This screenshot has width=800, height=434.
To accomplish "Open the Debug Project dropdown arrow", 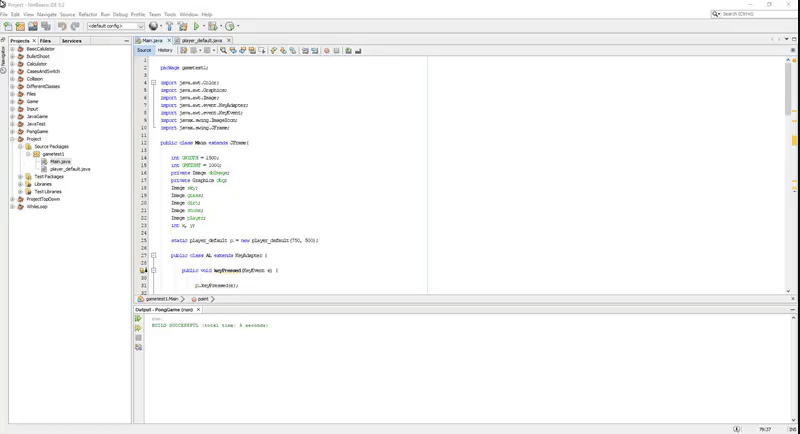I will 221,26.
